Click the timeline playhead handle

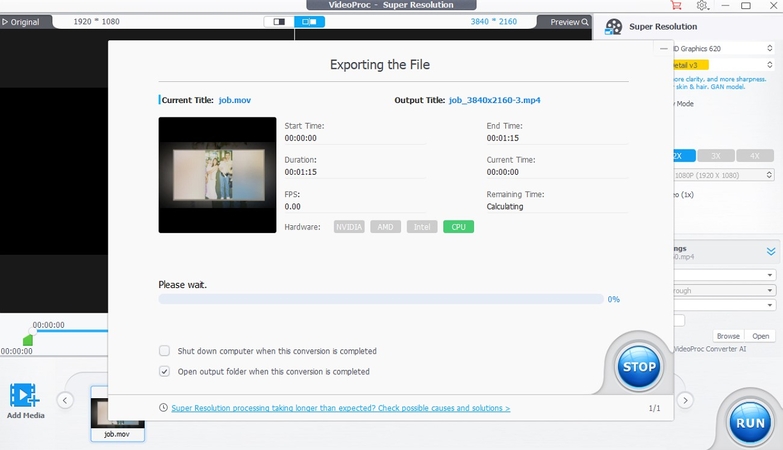pos(32,331)
